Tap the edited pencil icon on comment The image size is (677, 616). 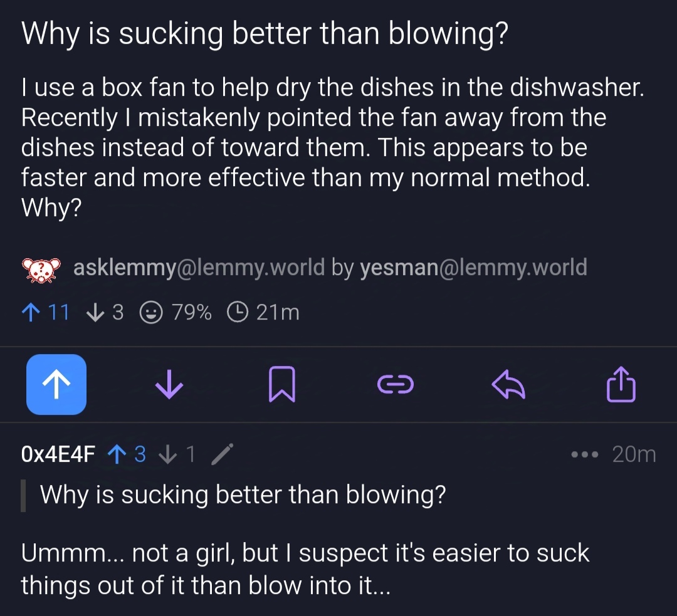[223, 454]
